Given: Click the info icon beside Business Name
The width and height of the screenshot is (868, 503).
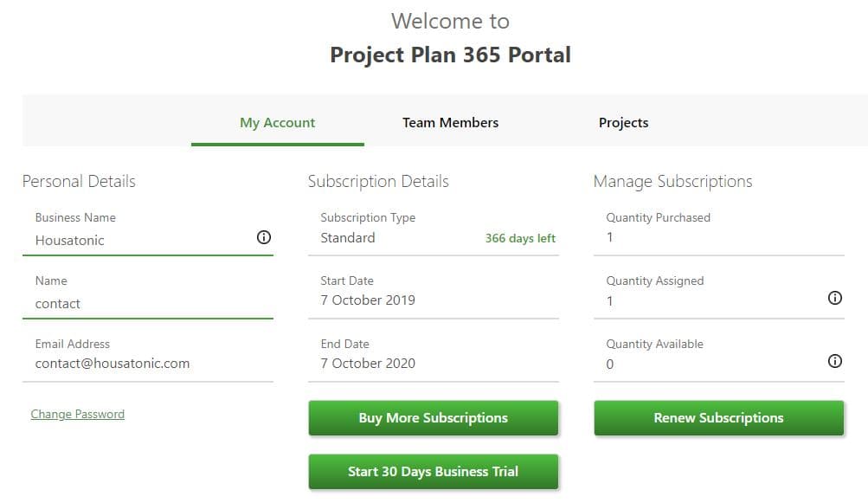Looking at the screenshot, I should coord(264,237).
